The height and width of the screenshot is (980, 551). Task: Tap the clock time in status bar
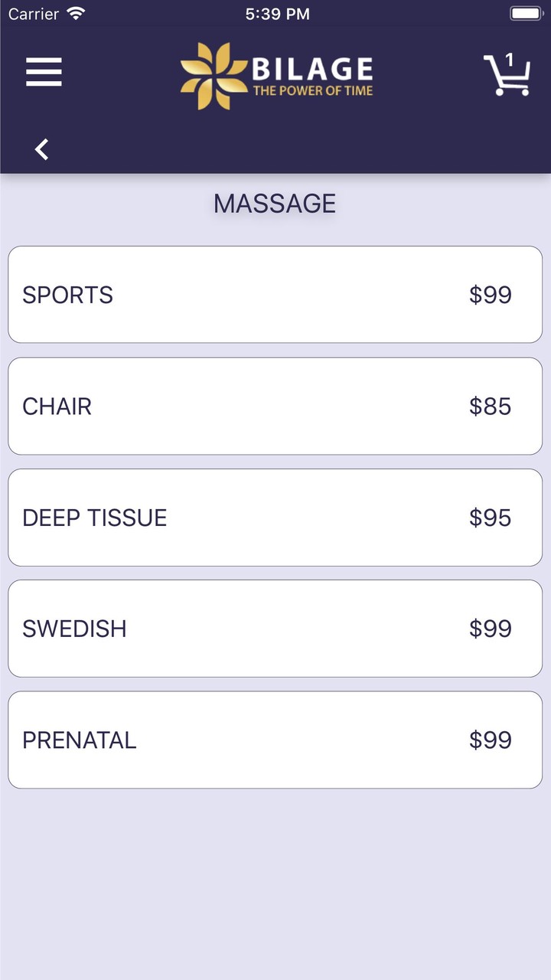277,14
